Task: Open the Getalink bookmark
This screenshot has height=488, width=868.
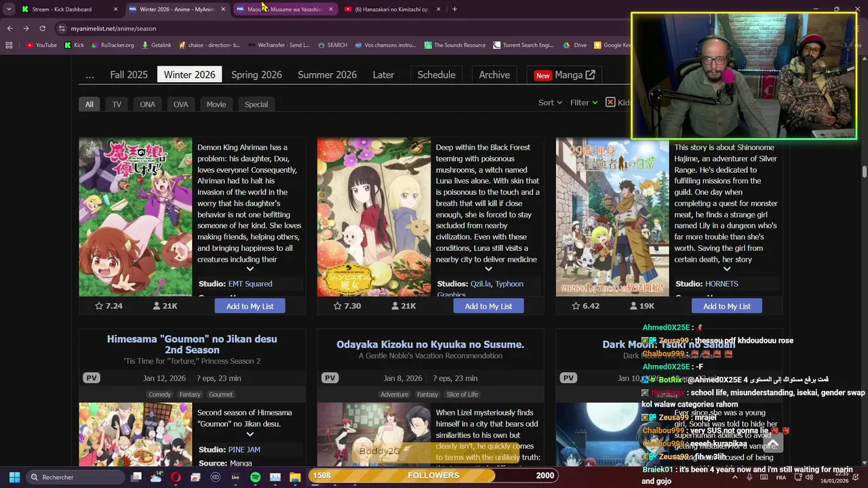Action: [156, 45]
